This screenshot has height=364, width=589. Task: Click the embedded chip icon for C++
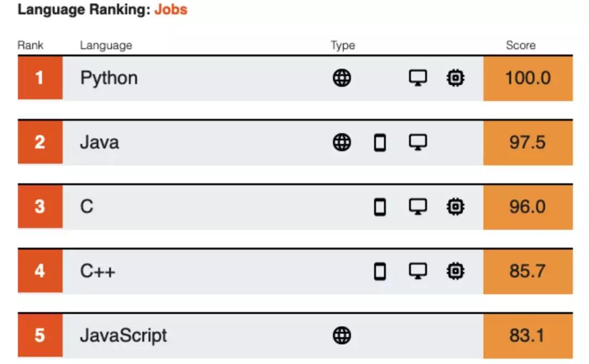(455, 271)
